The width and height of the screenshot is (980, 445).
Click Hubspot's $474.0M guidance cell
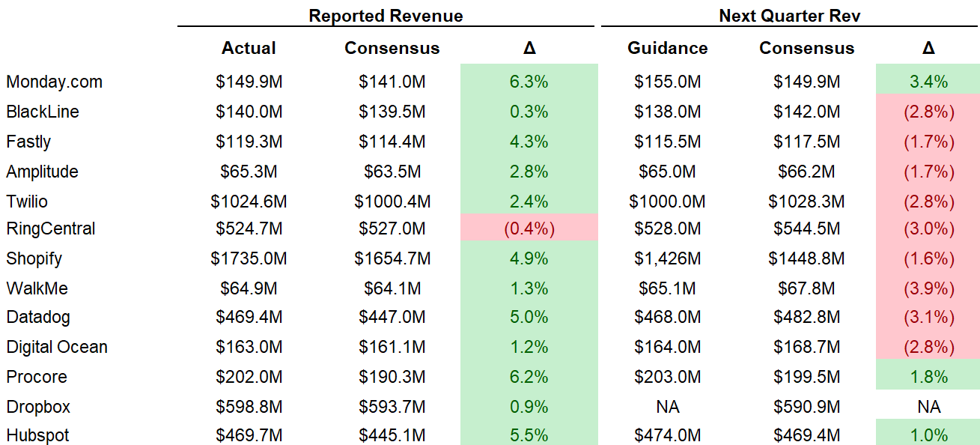(667, 435)
